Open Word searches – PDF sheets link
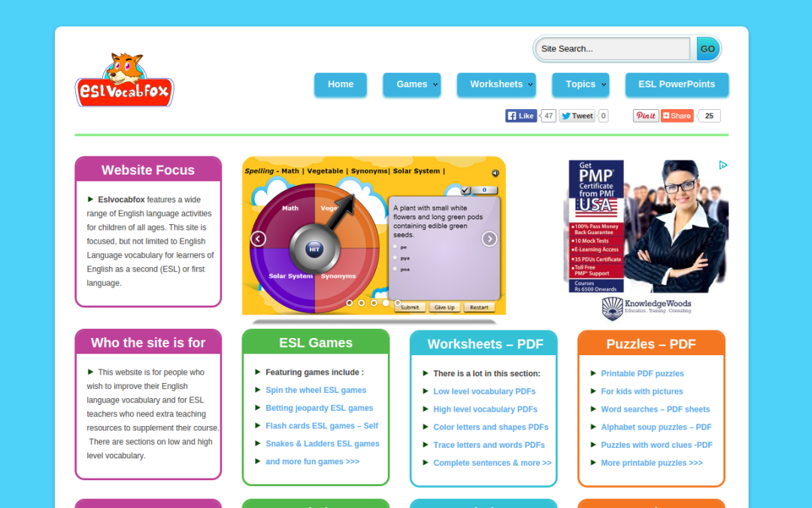The height and width of the screenshot is (508, 812). pos(656,409)
